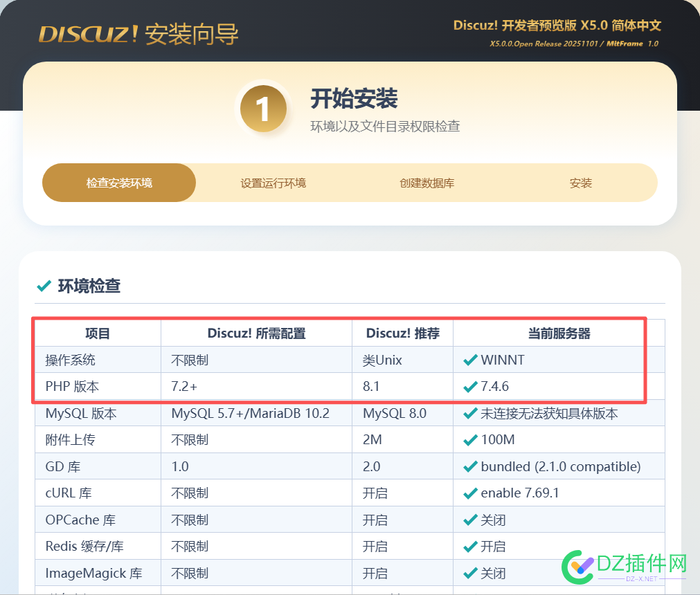Click the Discuz! 开发者预览版 X5.0 简体中文 text
Viewport: 700px width, 595px height.
[557, 26]
